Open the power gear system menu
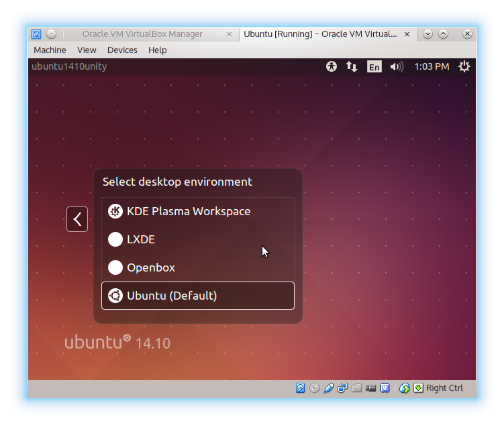This screenshot has width=504, height=425. pyautogui.click(x=464, y=66)
